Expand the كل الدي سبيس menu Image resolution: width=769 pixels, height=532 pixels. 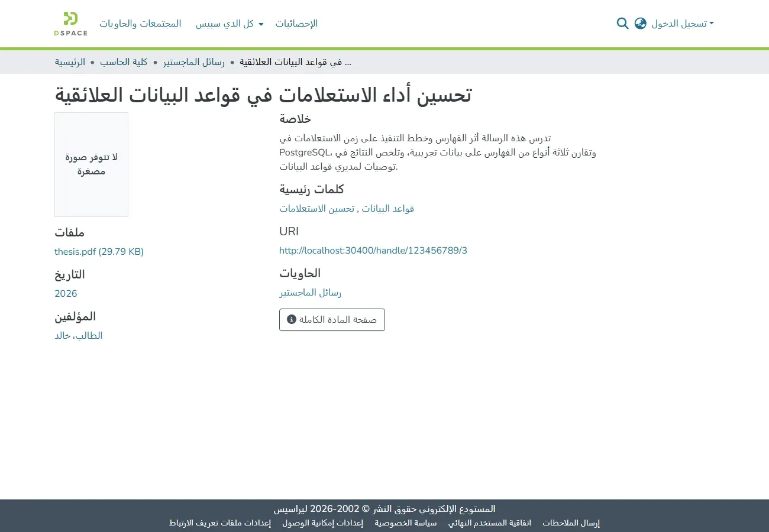coord(230,24)
